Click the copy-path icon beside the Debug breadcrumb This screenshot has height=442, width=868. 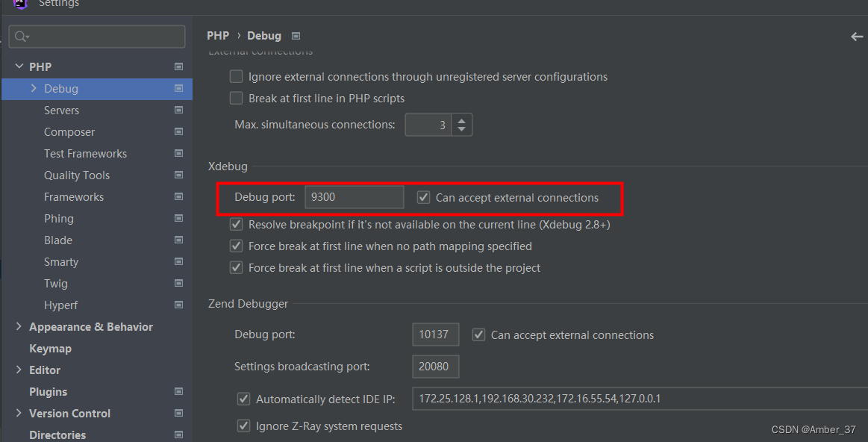(x=295, y=35)
